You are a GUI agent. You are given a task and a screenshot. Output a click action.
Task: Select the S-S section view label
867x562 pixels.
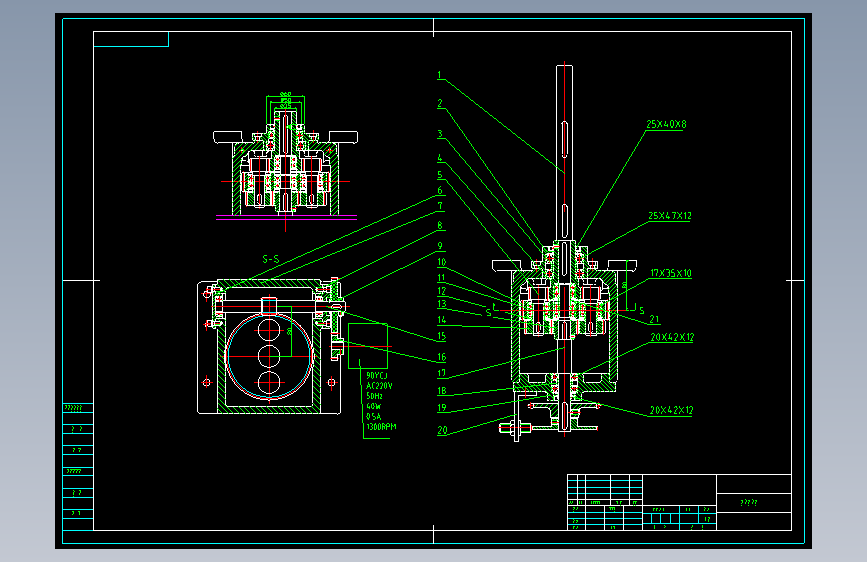[271, 259]
